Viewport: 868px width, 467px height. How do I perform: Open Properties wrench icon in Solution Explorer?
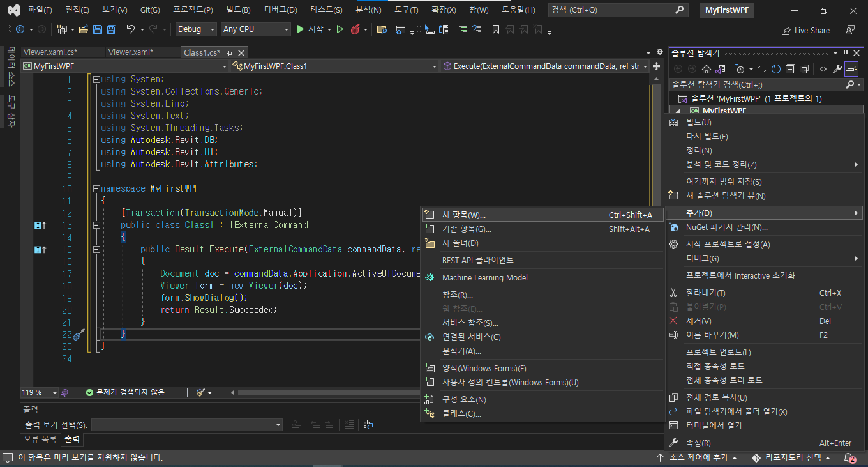(x=837, y=69)
